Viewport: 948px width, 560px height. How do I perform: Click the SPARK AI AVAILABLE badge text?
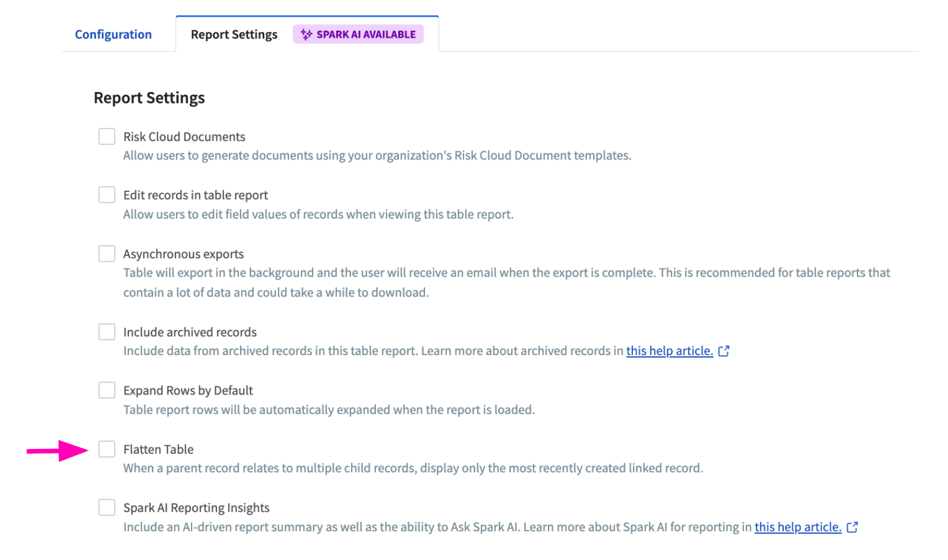pos(366,34)
